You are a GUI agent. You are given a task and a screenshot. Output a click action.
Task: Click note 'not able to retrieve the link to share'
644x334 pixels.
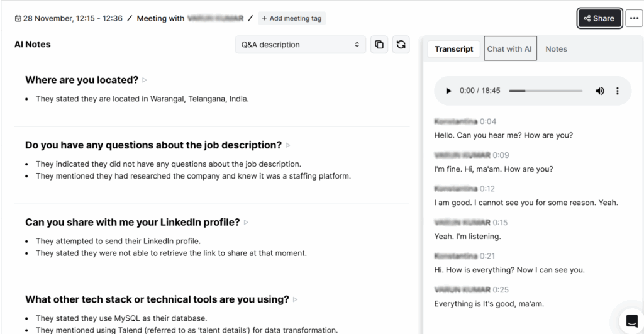pos(171,253)
